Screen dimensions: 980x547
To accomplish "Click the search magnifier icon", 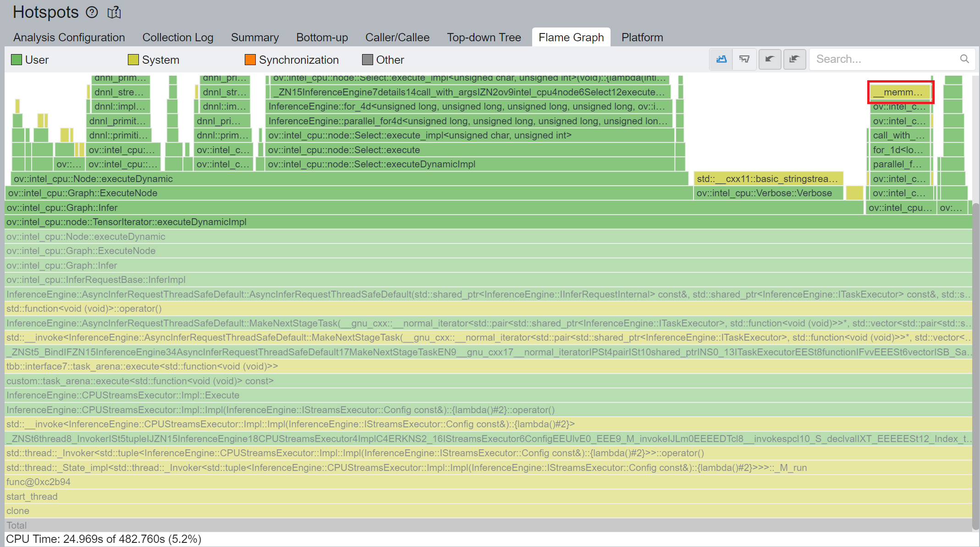I will pos(964,59).
